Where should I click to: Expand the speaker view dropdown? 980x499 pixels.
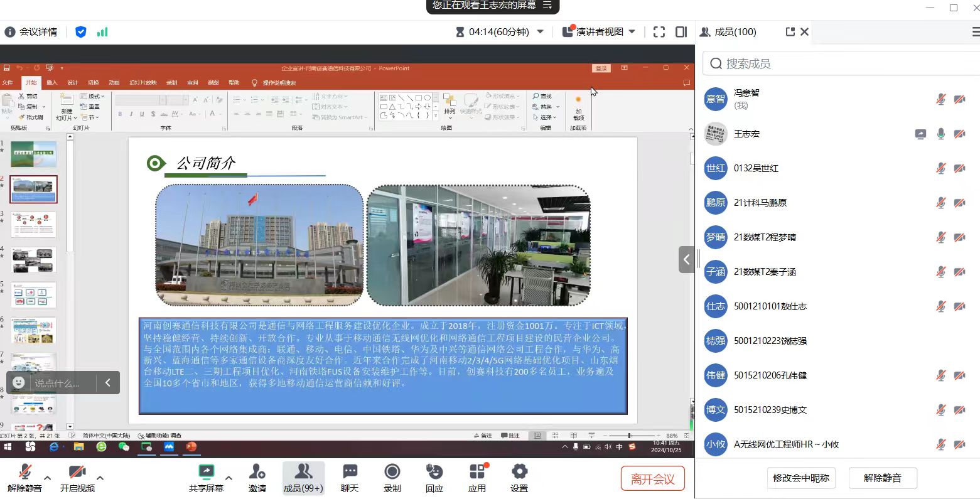(632, 32)
